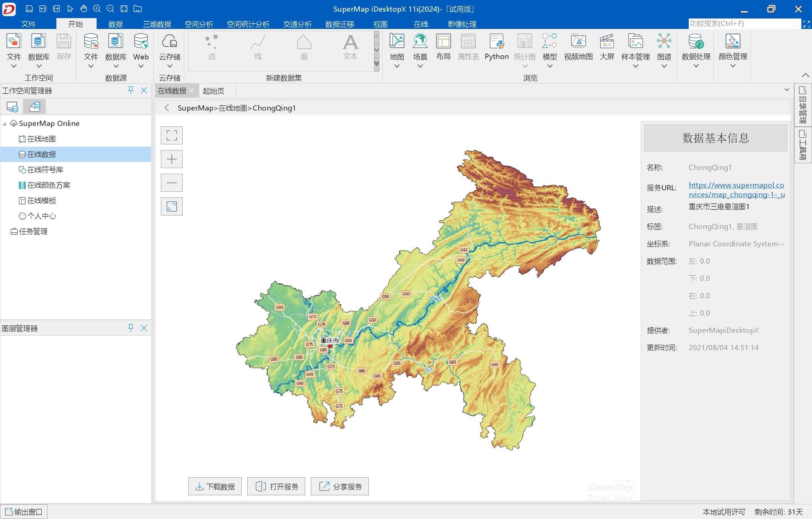Open the Model (模型) icon
Image resolution: width=812 pixels, height=519 pixels.
[x=550, y=41]
